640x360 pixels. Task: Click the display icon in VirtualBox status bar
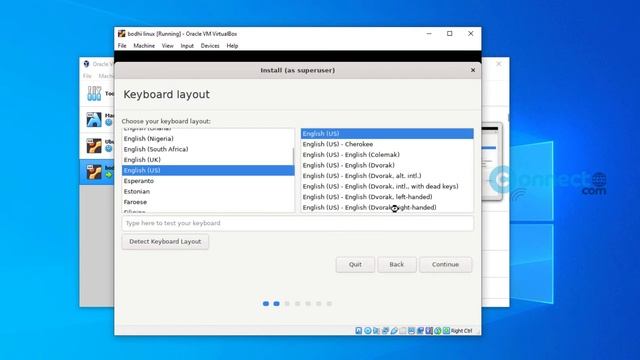[x=411, y=331]
